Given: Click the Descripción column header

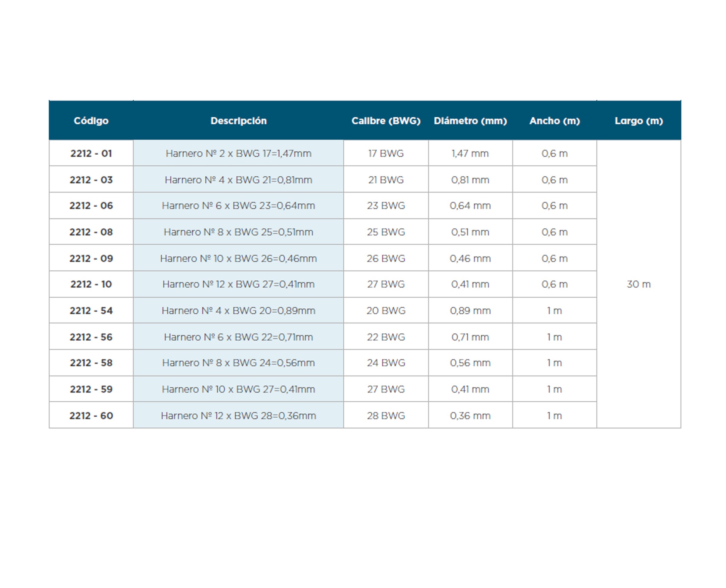Looking at the screenshot, I should (x=238, y=121).
